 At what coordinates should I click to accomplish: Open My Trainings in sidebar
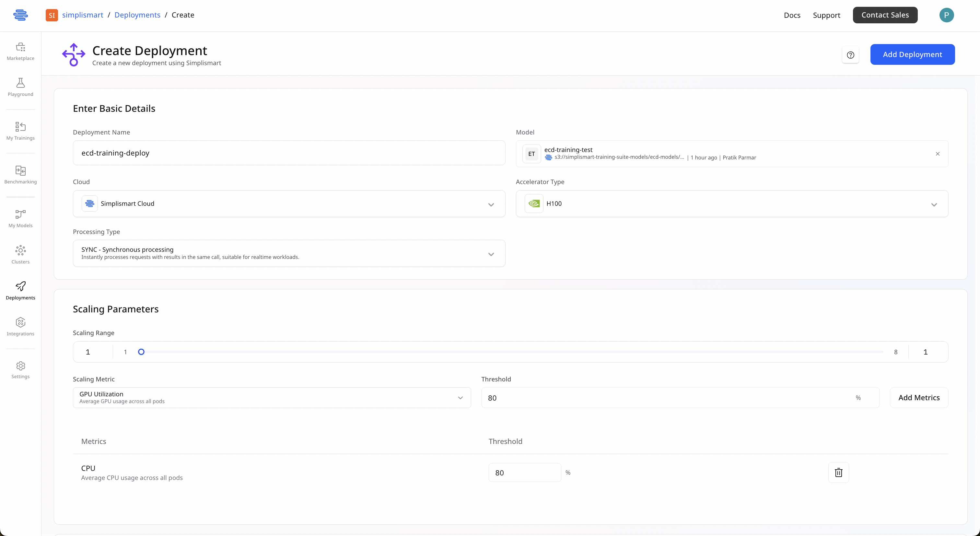click(20, 131)
